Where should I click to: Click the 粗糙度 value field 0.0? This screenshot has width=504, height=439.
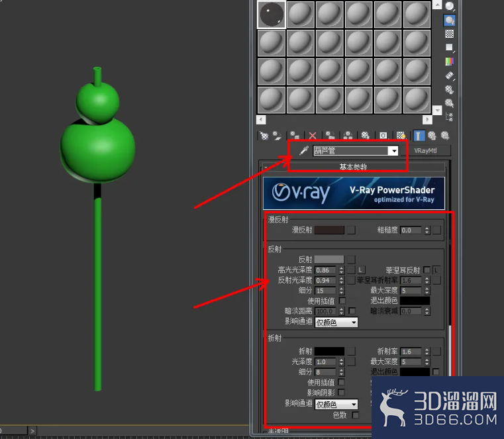(x=411, y=230)
